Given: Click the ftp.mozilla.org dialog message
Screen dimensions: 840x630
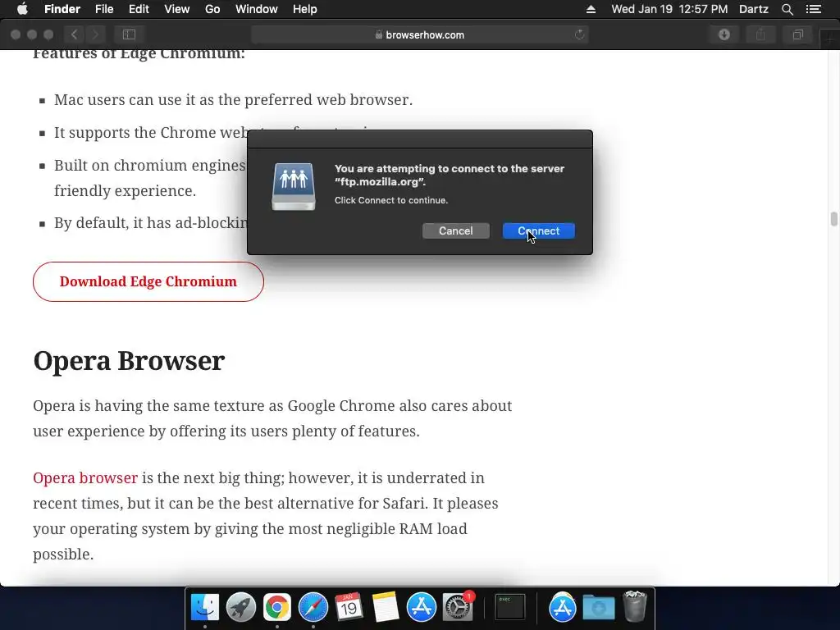Looking at the screenshot, I should (450, 176).
